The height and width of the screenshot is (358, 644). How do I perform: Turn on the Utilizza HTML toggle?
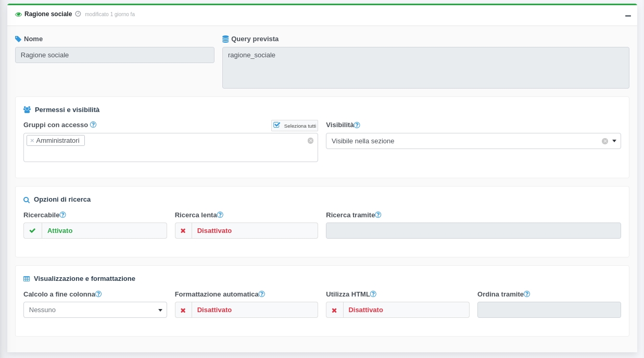[397, 310]
